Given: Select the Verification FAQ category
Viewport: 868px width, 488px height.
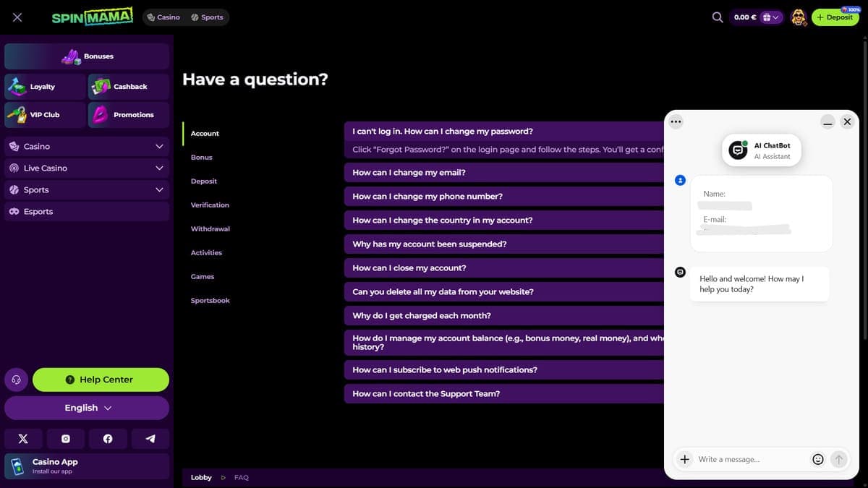Looking at the screenshot, I should point(210,205).
